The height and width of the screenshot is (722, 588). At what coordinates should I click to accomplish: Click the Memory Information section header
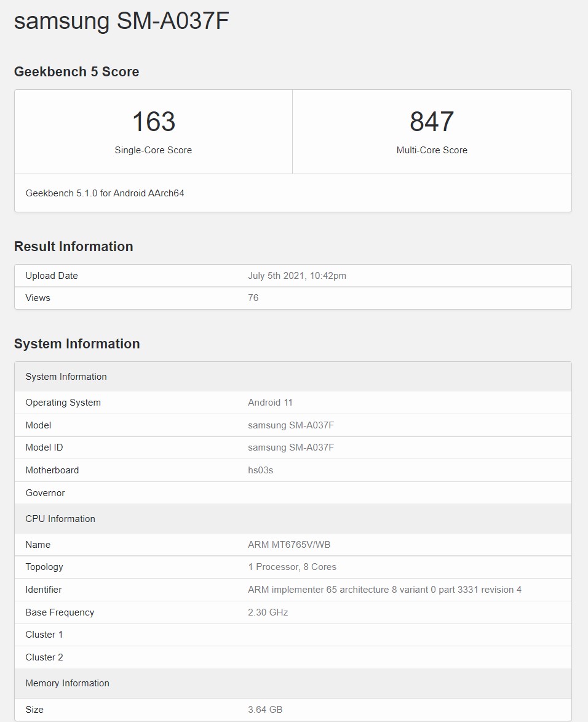tap(67, 683)
